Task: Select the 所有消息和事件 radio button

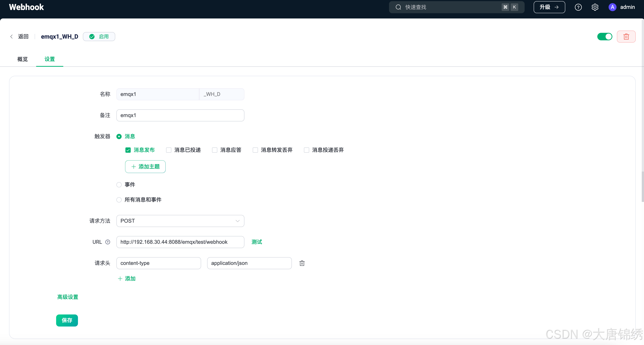Action: (119, 200)
